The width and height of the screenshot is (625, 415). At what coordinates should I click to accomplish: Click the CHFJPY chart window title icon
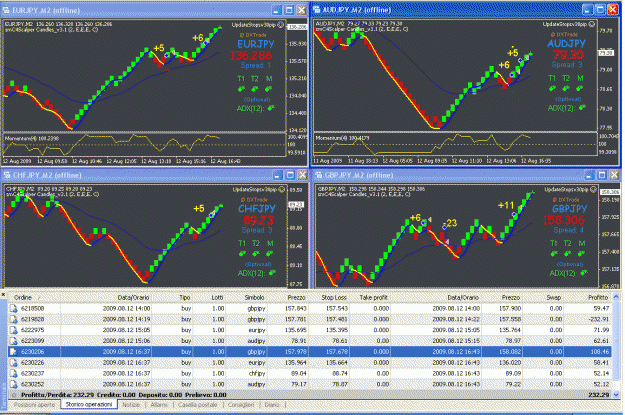[7, 175]
